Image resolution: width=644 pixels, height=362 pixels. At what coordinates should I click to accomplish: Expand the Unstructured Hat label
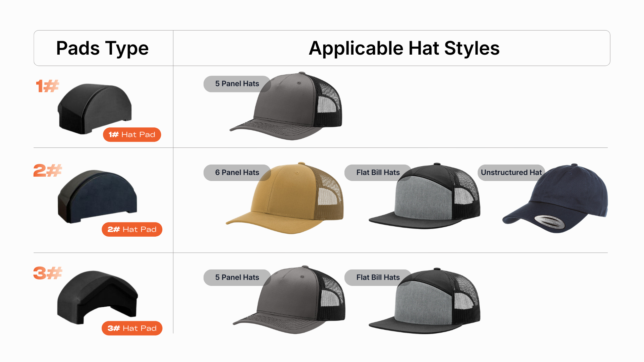(x=511, y=172)
